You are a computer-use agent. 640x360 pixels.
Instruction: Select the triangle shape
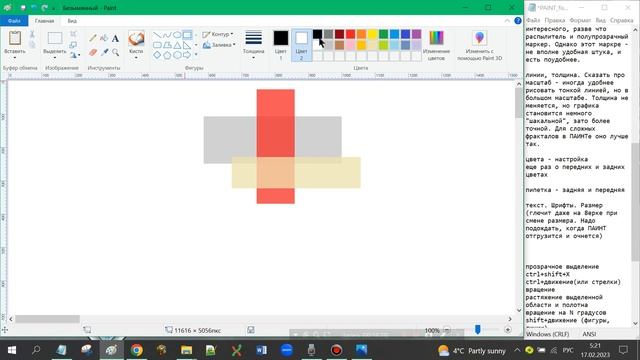pos(177,45)
